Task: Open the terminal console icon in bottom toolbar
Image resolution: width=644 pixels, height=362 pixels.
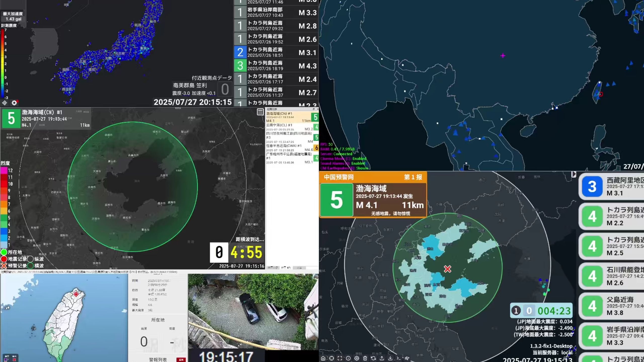Action: coord(398,358)
